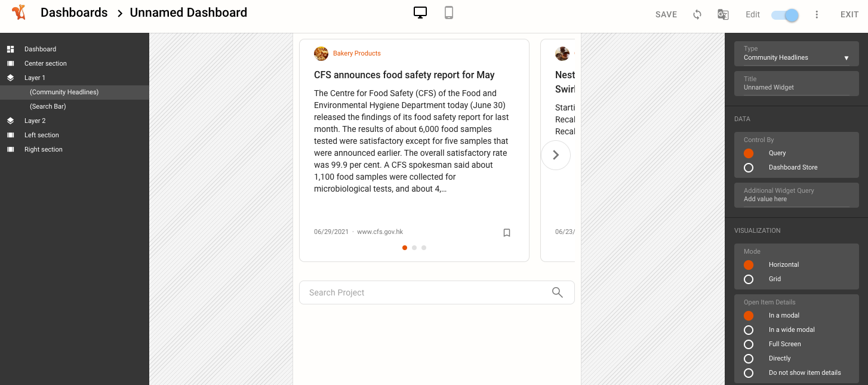Screen dimensions: 868x385
Task: Select Left section tree item
Action: (75, 135)
